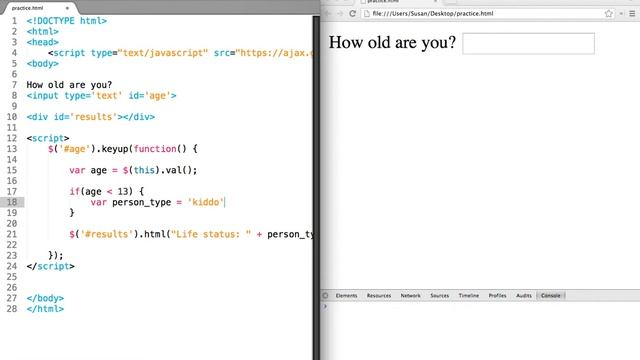This screenshot has height=360, width=640.
Task: Click the '});' closing line 23
Action: [56, 256]
